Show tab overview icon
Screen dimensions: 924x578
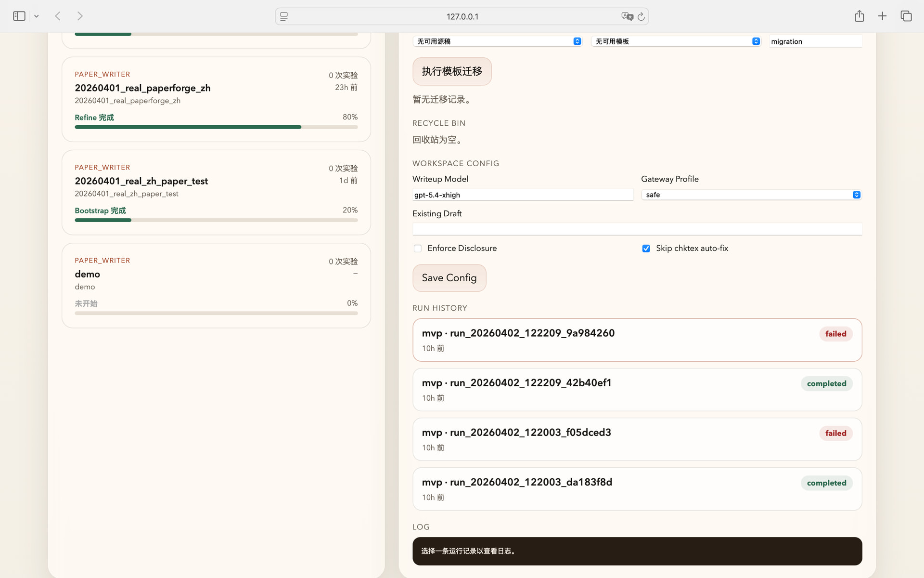pos(906,16)
